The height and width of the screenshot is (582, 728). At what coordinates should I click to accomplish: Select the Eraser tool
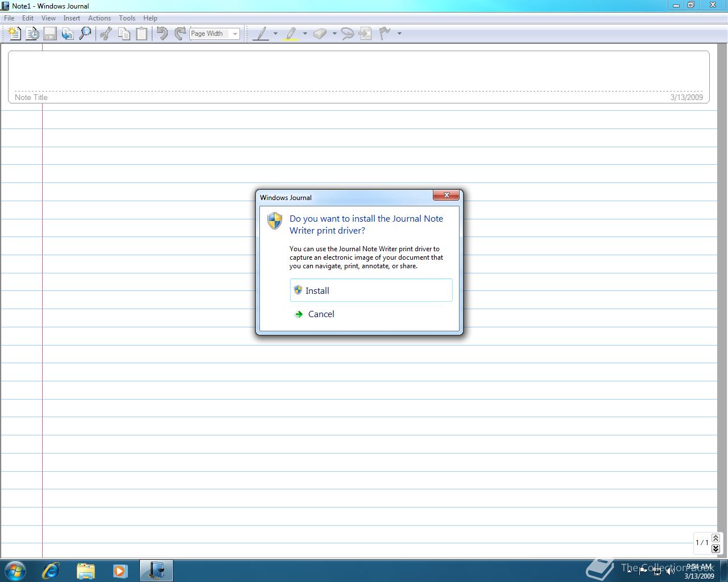[x=320, y=34]
